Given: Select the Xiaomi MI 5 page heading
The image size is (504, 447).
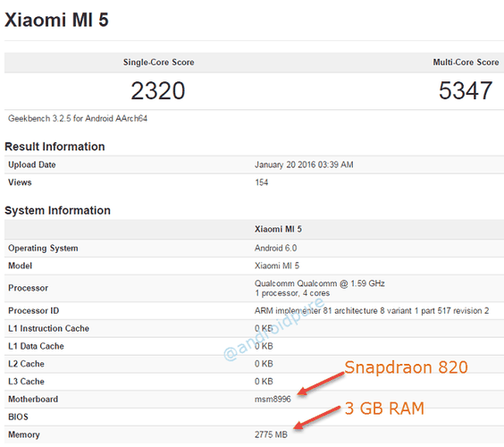Looking at the screenshot, I should pyautogui.click(x=56, y=20).
